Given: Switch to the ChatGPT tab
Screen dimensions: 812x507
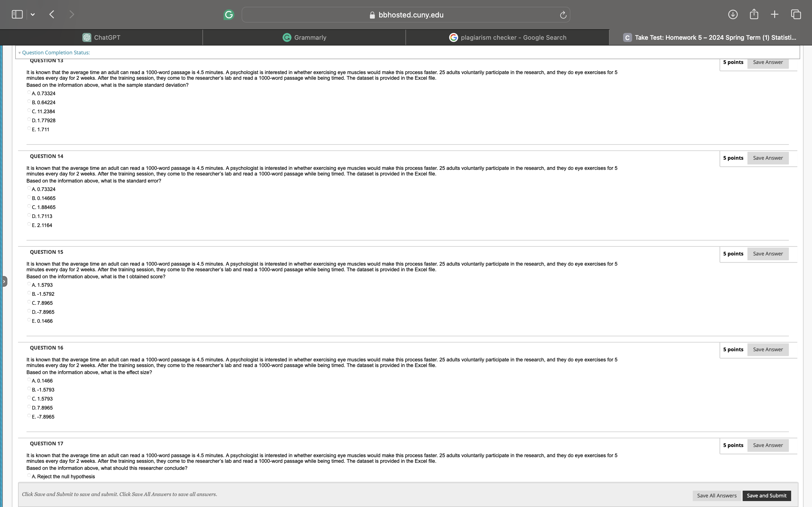Looking at the screenshot, I should click(x=102, y=37).
